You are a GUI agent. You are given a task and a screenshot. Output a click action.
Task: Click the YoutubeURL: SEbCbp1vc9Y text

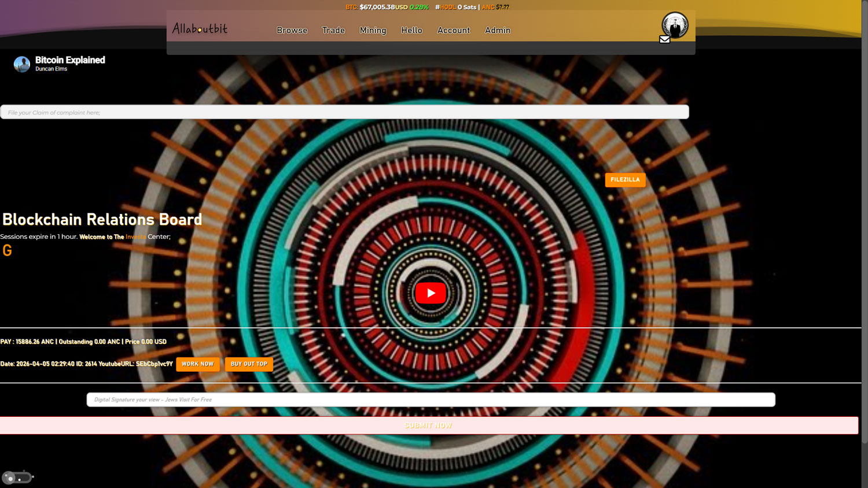click(135, 364)
